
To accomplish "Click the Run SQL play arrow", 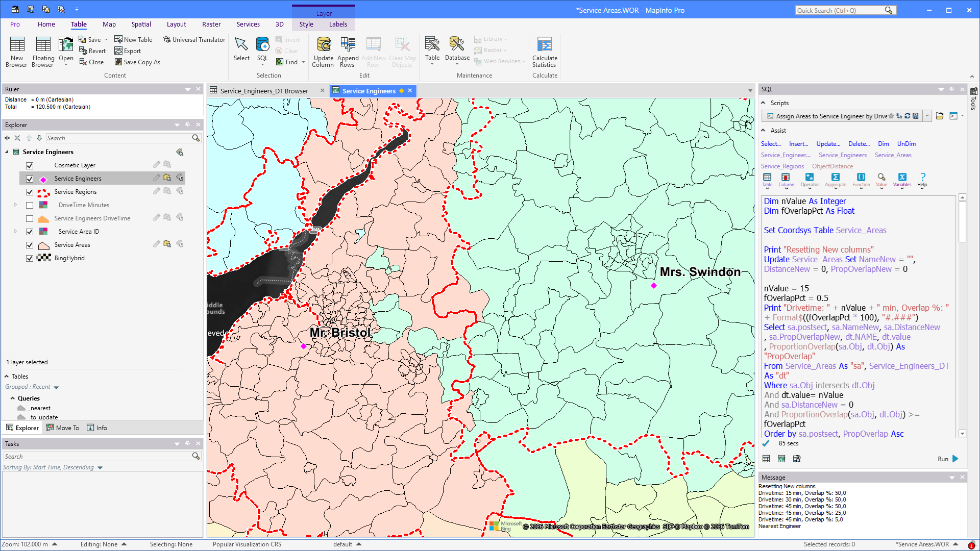I will (x=955, y=459).
